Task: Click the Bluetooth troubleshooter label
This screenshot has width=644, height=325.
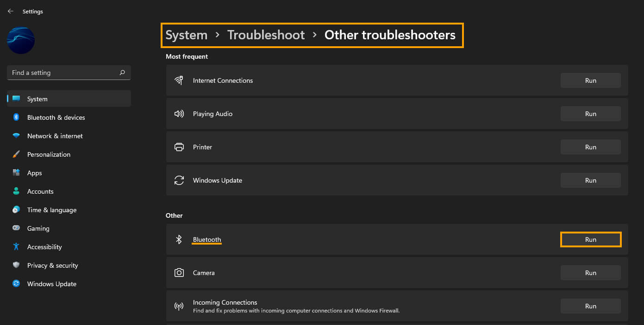Action: tap(207, 239)
